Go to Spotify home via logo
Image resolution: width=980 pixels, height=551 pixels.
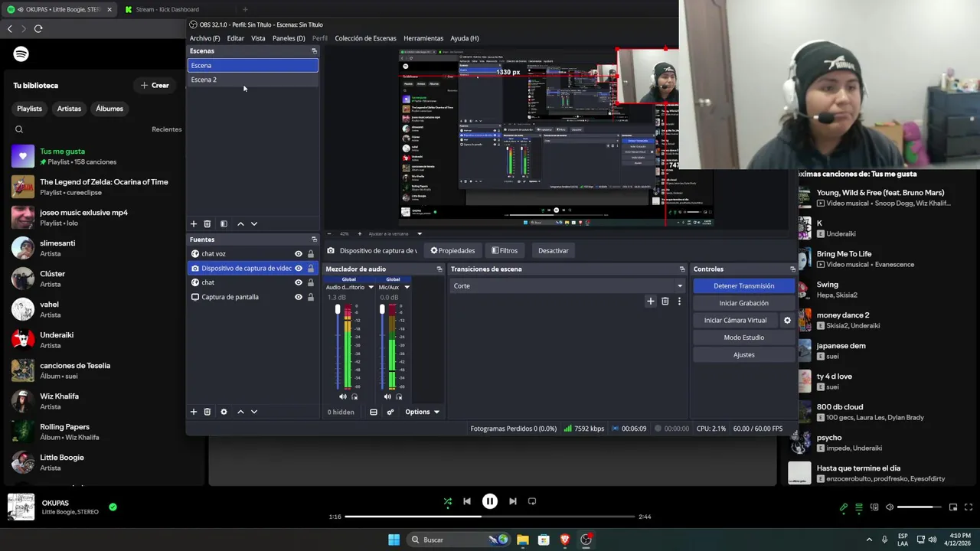[21, 54]
